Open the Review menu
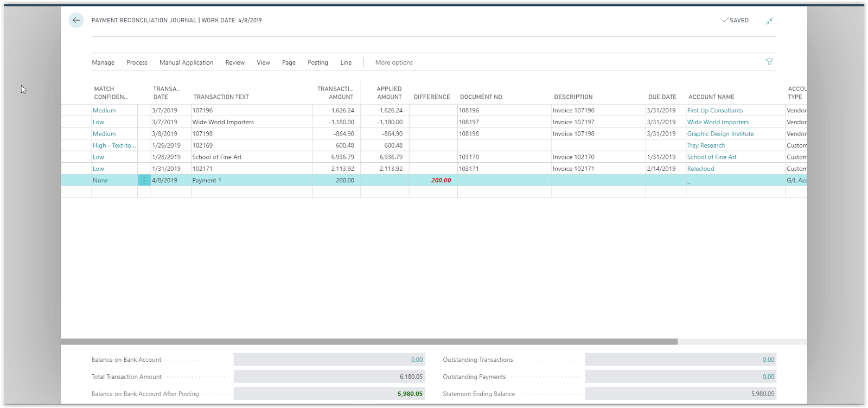 point(235,62)
